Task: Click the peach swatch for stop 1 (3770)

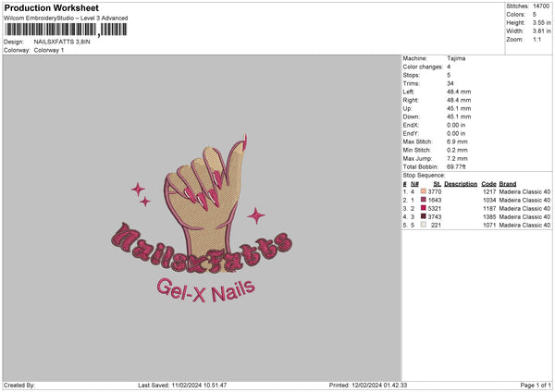Action: coord(424,191)
